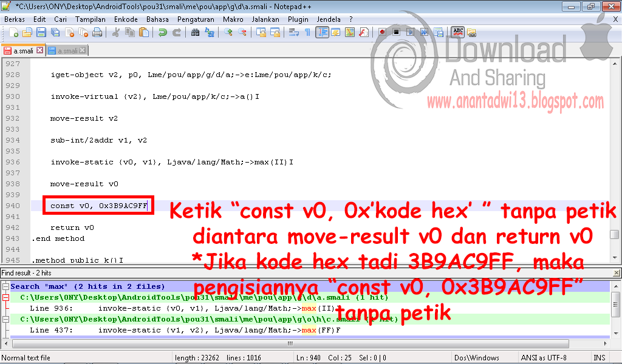The width and height of the screenshot is (622, 364).
Task: Start macro recording with red dot icon
Action: coord(383,33)
